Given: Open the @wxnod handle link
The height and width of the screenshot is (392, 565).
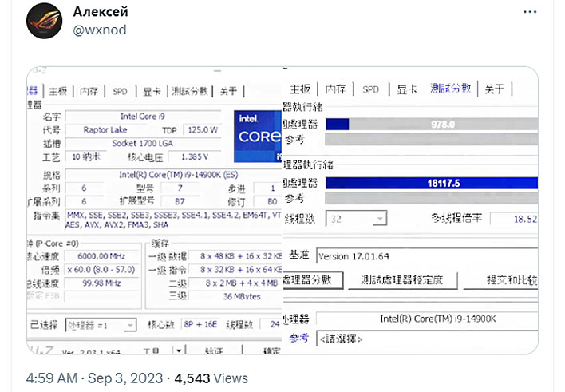Looking at the screenshot, I should [x=100, y=30].
